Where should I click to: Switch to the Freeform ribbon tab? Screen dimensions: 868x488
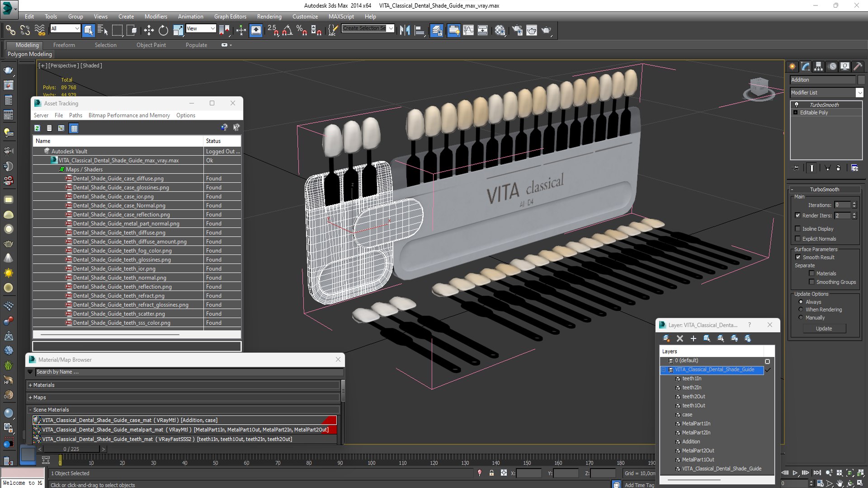pos(64,45)
